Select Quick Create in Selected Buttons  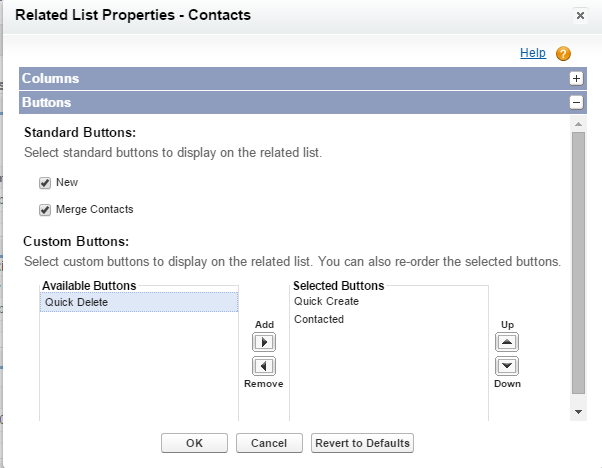(326, 301)
